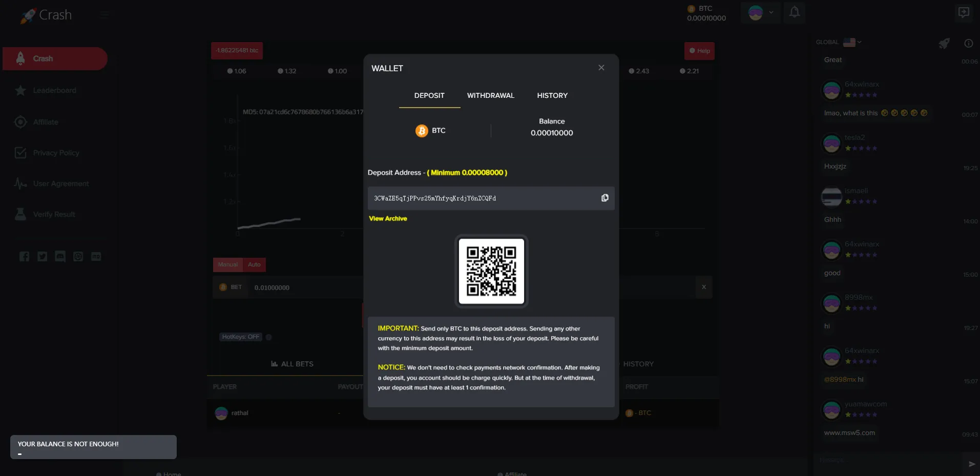The height and width of the screenshot is (476, 980).
Task: Send the chat message arrow
Action: [x=971, y=464]
